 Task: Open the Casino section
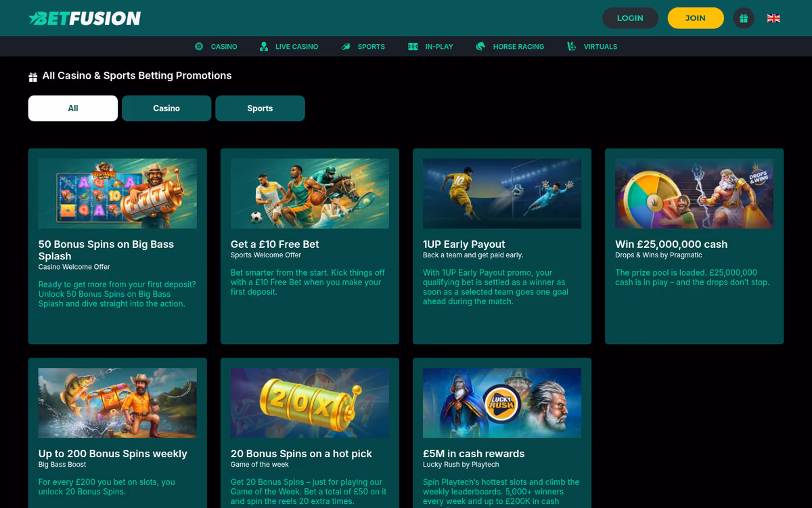pyautogui.click(x=224, y=47)
